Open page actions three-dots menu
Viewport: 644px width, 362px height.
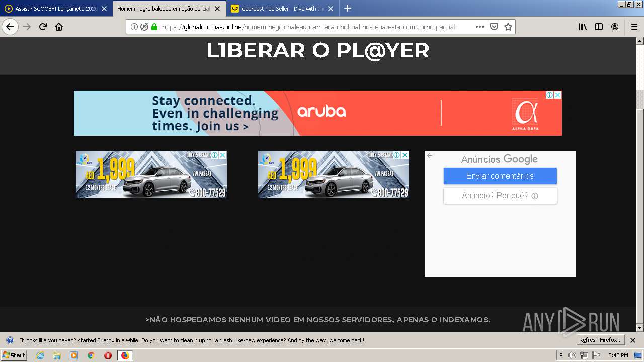(x=480, y=27)
